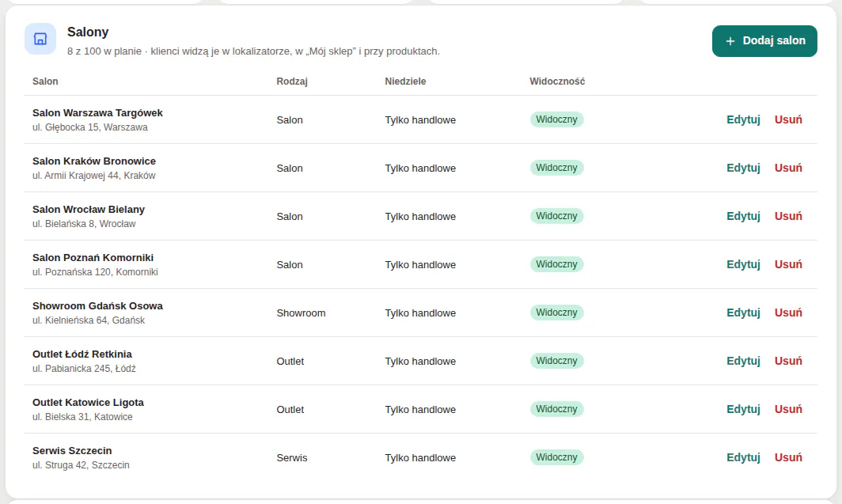Click the Showroom type cell
This screenshot has height=504, width=842.
click(x=302, y=313)
